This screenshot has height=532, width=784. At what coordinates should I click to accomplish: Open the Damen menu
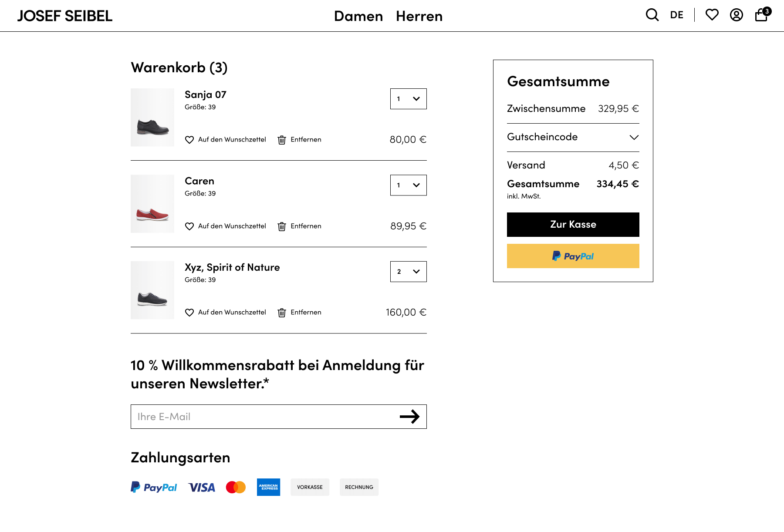coord(358,16)
